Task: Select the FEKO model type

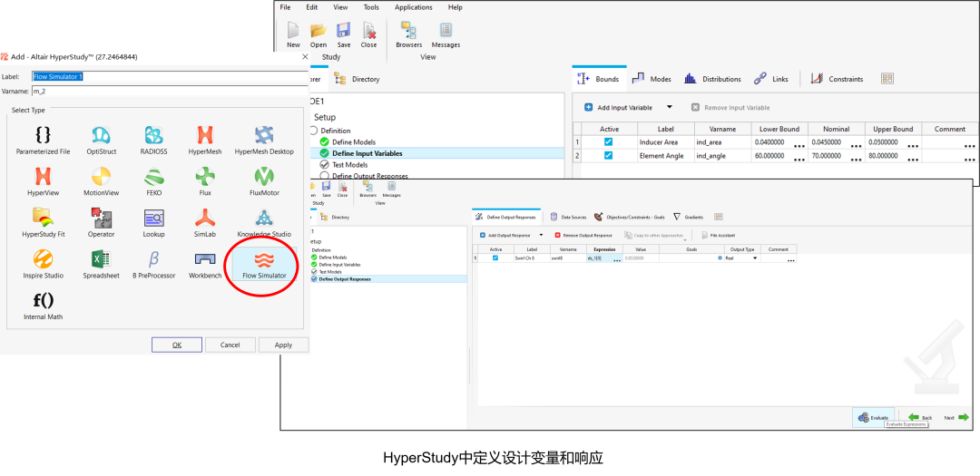Action: point(153,181)
